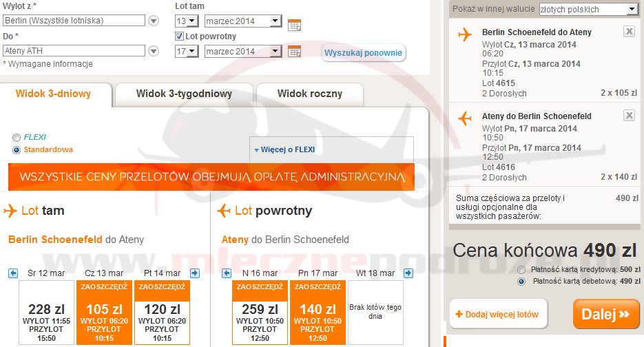
Task: Show later return dates after Wt 18 mar
Action: coord(408,273)
